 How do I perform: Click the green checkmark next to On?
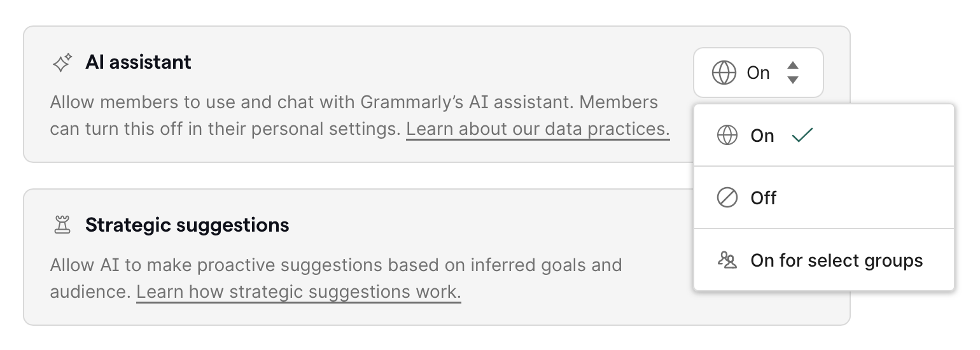coord(802,136)
